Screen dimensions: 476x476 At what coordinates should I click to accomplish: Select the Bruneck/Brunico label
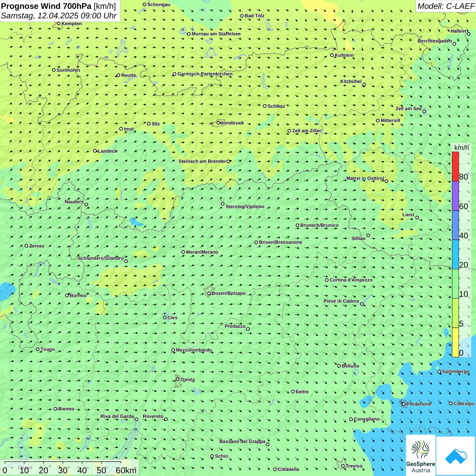coord(319,225)
